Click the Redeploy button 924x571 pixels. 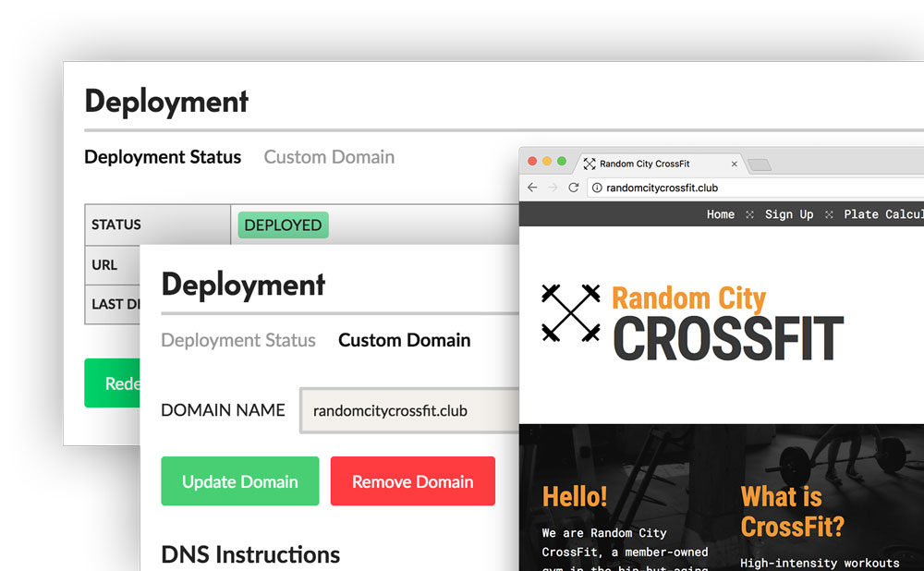(x=111, y=383)
